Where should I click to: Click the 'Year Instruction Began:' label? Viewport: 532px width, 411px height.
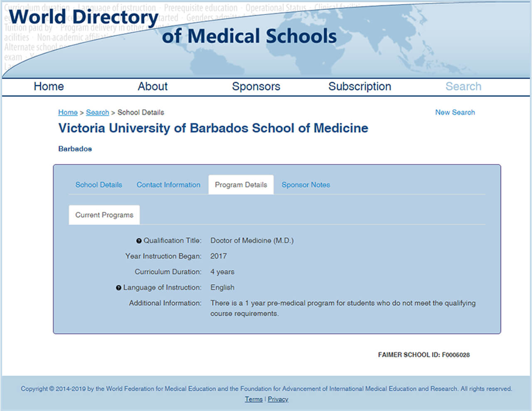163,256
